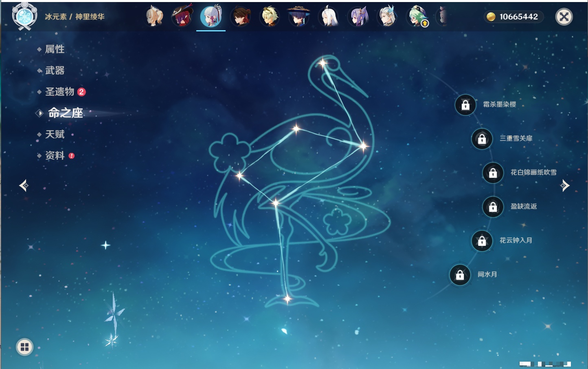
Task: Select the green-haired Sucrose avatar
Action: pyautogui.click(x=417, y=16)
